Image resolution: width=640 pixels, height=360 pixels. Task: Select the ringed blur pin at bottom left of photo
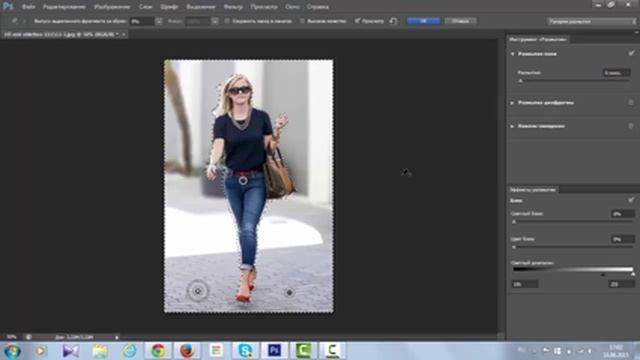198,291
